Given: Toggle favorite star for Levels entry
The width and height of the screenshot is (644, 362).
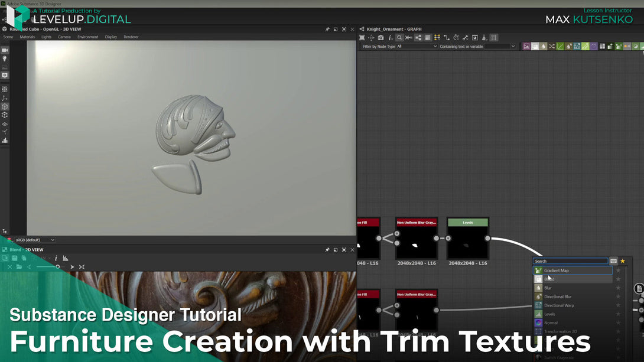Looking at the screenshot, I should point(618,314).
